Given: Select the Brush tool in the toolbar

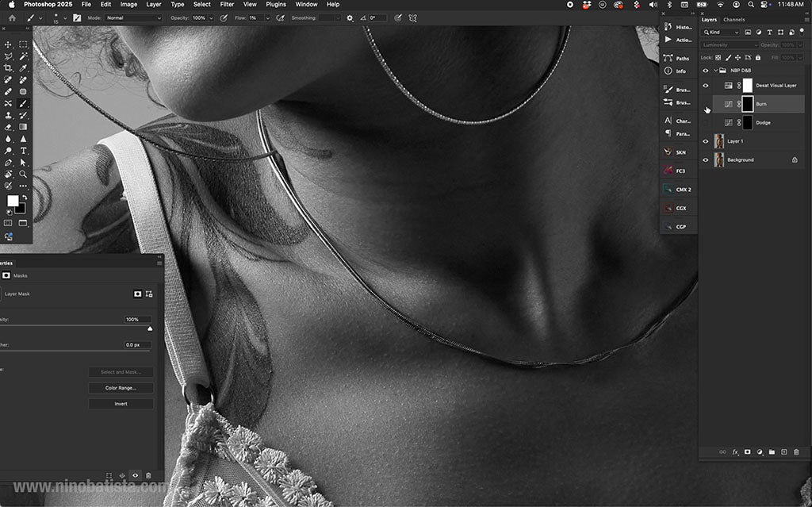Looking at the screenshot, I should (22, 104).
